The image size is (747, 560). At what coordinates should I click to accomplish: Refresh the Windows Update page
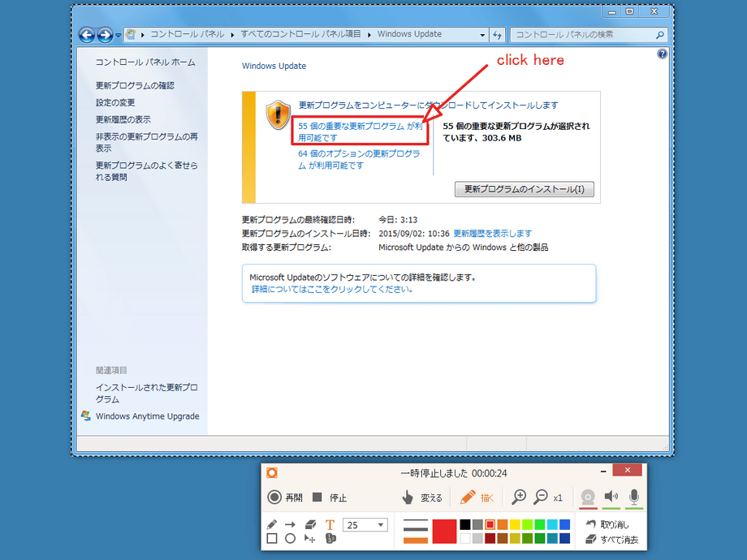tap(498, 35)
